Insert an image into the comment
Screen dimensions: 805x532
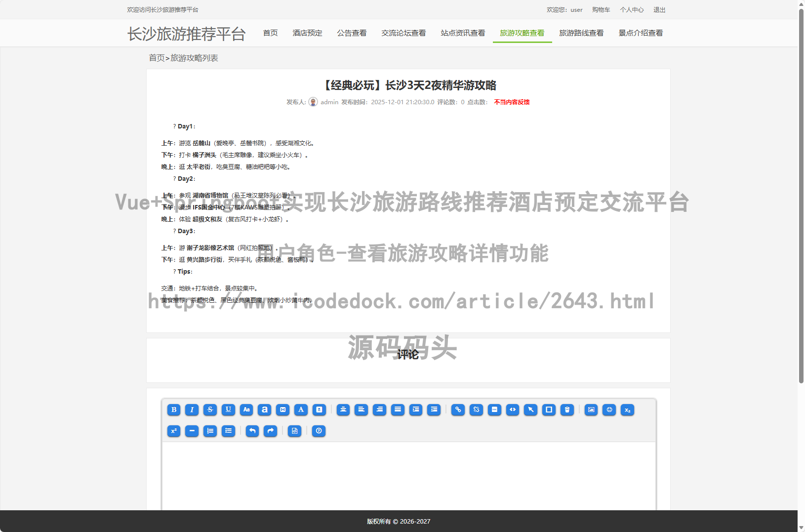pos(591,409)
